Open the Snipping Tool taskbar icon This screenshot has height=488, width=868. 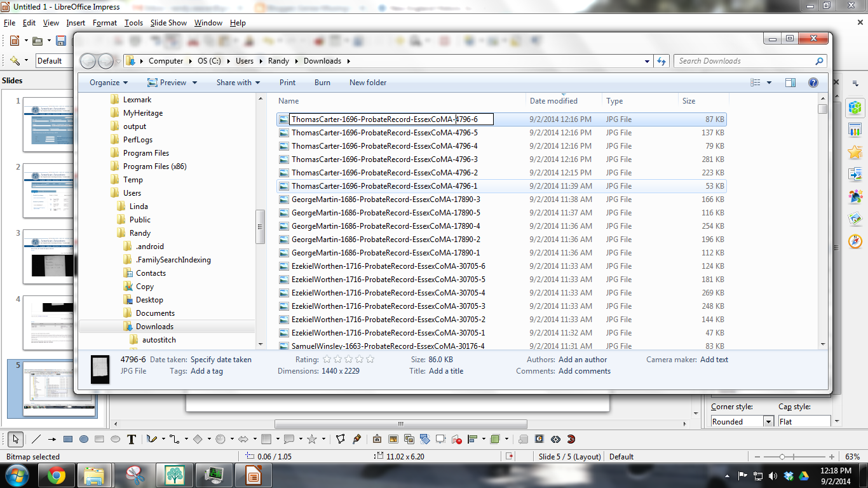point(135,475)
